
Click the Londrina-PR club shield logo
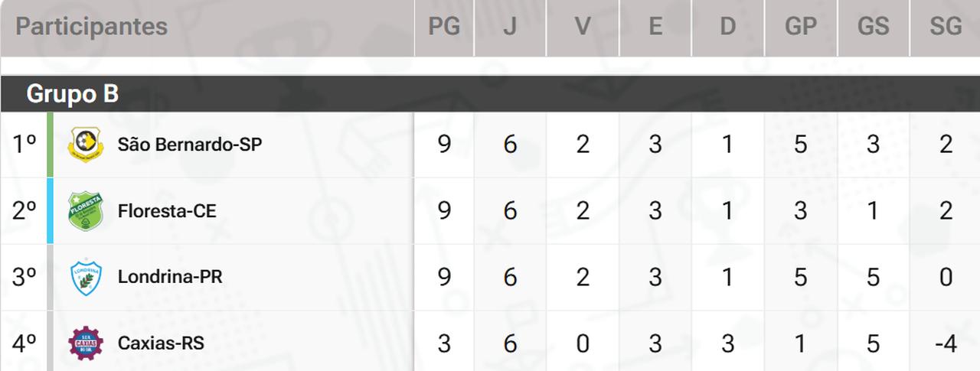pyautogui.click(x=85, y=277)
